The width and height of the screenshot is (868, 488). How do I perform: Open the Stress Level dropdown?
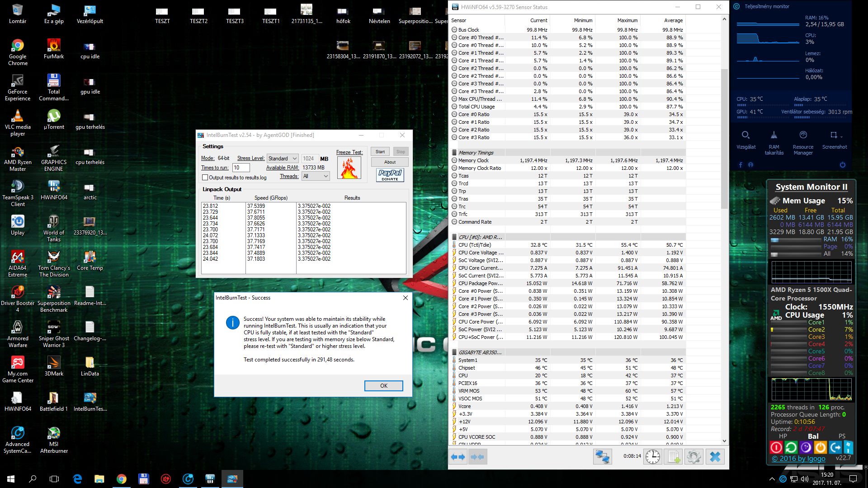click(283, 159)
